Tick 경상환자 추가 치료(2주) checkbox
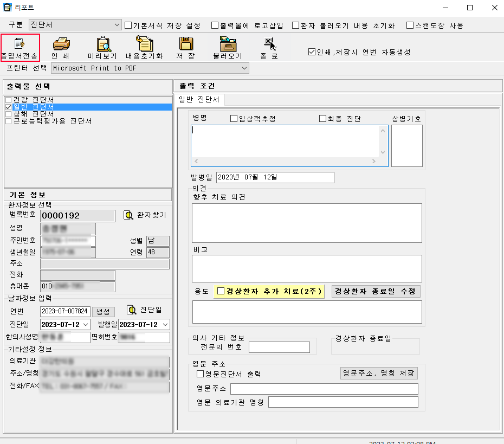504x444 pixels. (x=221, y=291)
